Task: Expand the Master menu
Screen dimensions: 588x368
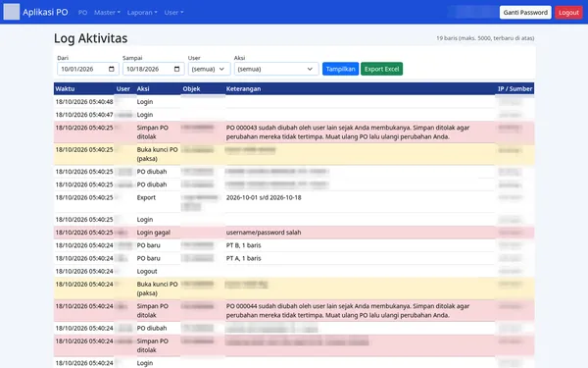Action: tap(107, 13)
